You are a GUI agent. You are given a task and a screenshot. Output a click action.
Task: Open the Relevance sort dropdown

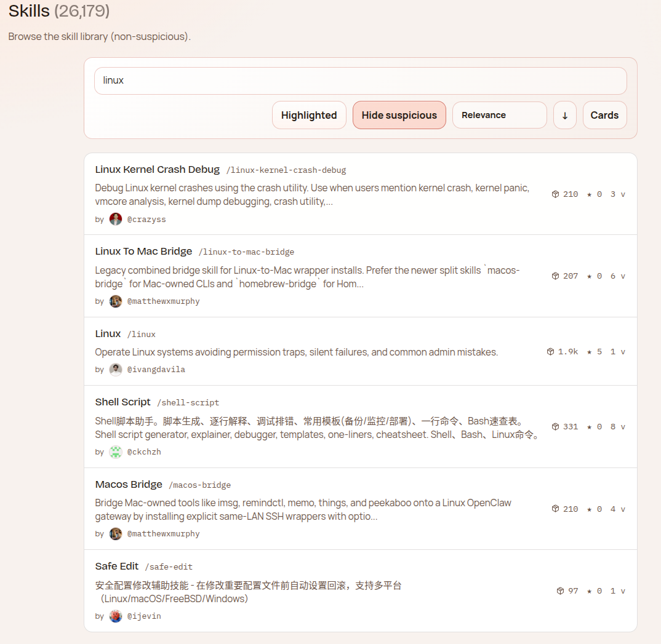(x=499, y=115)
